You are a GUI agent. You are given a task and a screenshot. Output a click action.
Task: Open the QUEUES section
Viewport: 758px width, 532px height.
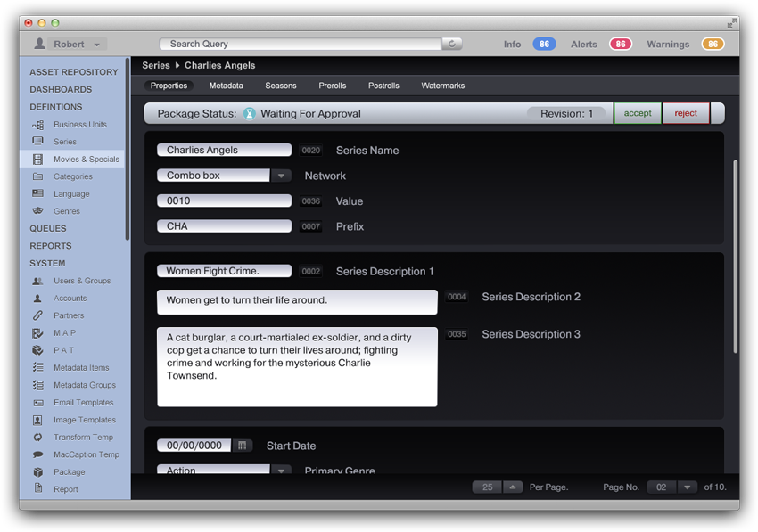pyautogui.click(x=48, y=228)
